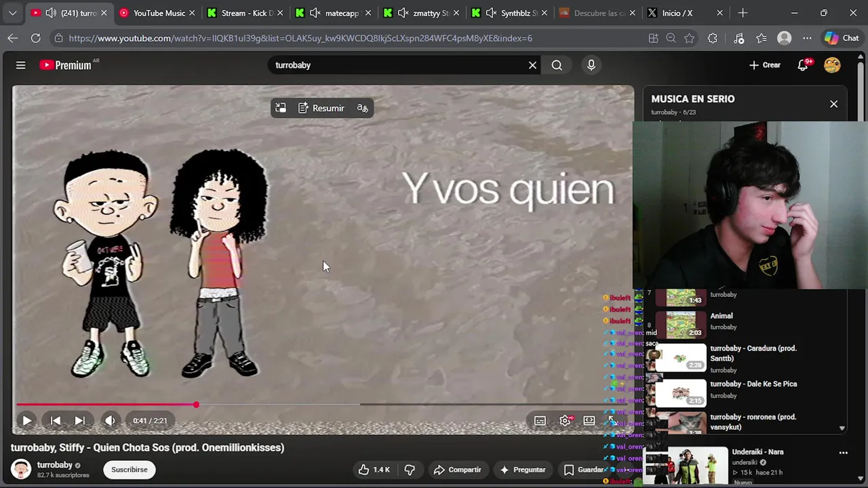Click the playlist panel scroll down arrow
868x488 pixels.
[x=842, y=428]
